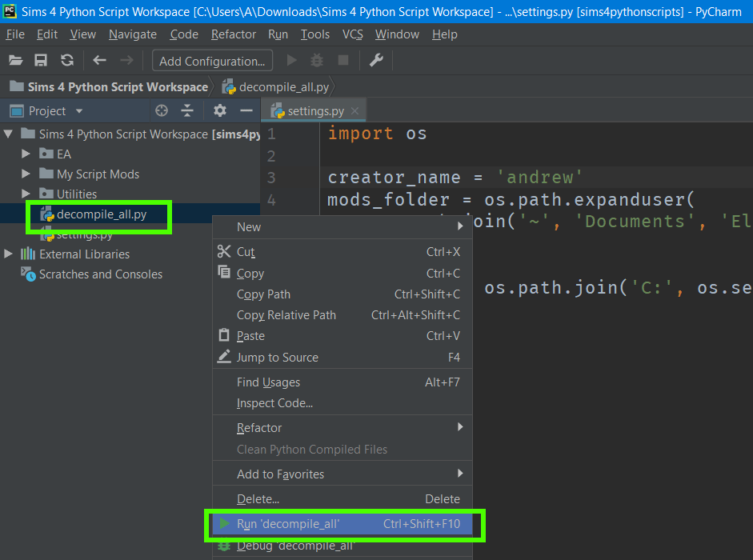Click the Add Configuration button
753x560 pixels.
click(x=212, y=61)
